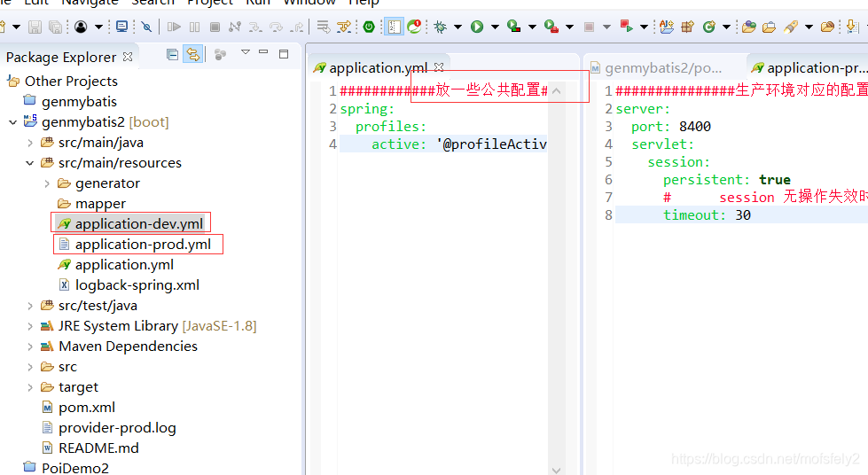868x475 pixels.
Task: Close the Package Explorer view
Action: (x=128, y=57)
